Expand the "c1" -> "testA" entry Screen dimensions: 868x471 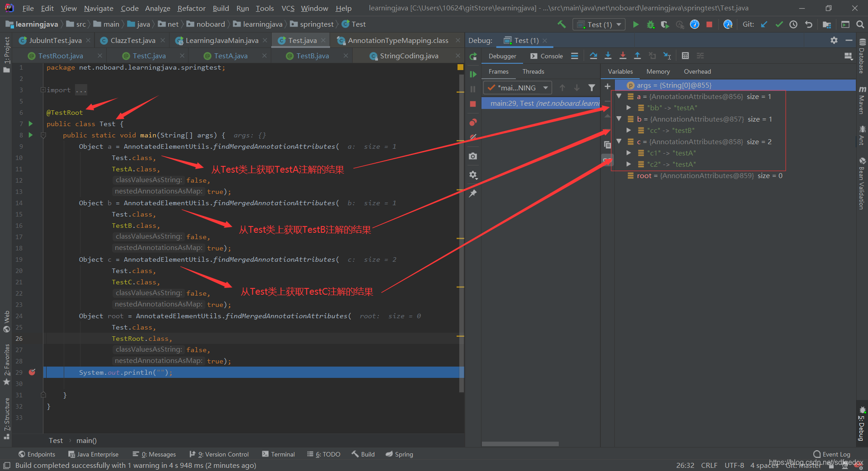[x=629, y=153]
